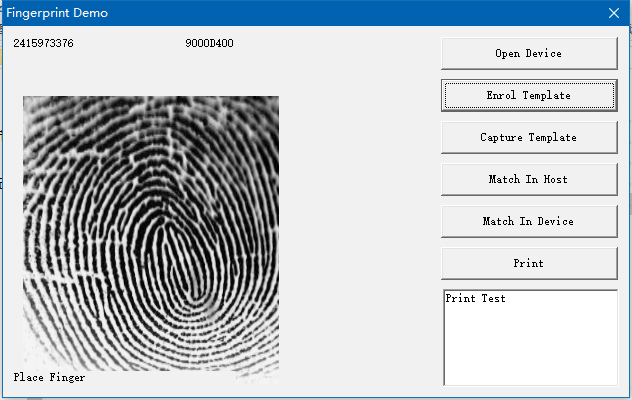Click the 2415973376 number label
Image resolution: width=632 pixels, height=400 pixels.
click(43, 44)
